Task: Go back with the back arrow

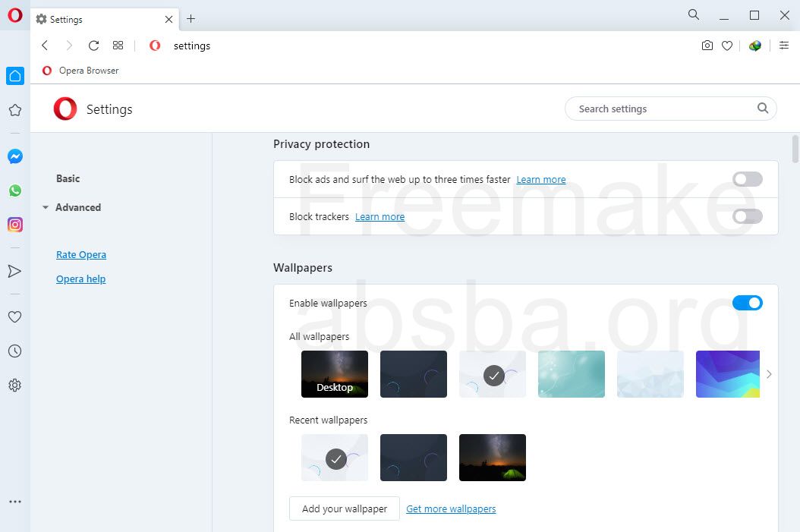Action: coord(45,46)
